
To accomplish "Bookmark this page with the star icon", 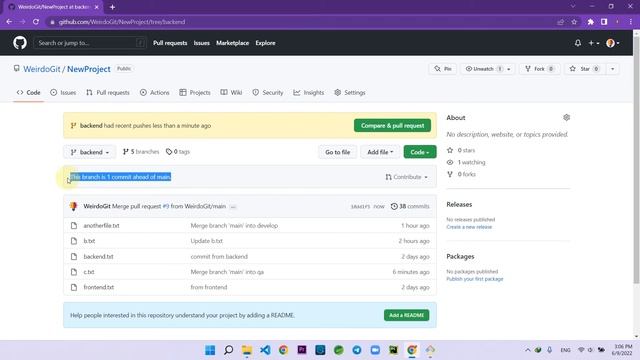I will [x=574, y=22].
